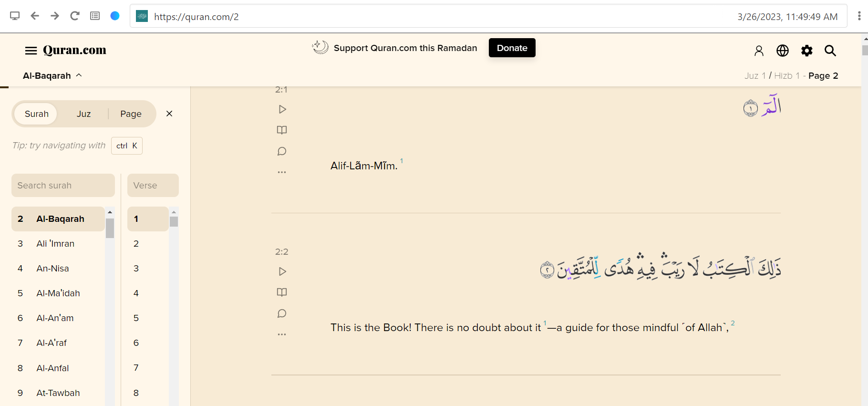868x406 pixels.
Task: Open more options for verse 2:2
Action: pos(282,334)
